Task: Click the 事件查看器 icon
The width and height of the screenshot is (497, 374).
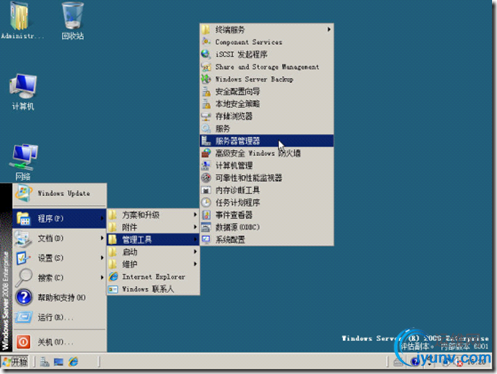Action: click(x=206, y=215)
